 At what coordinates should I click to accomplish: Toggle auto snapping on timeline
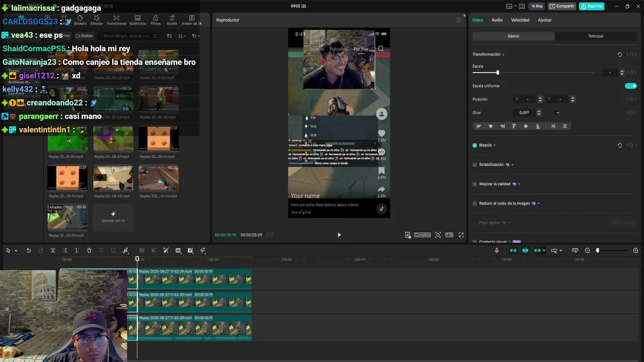(525, 250)
